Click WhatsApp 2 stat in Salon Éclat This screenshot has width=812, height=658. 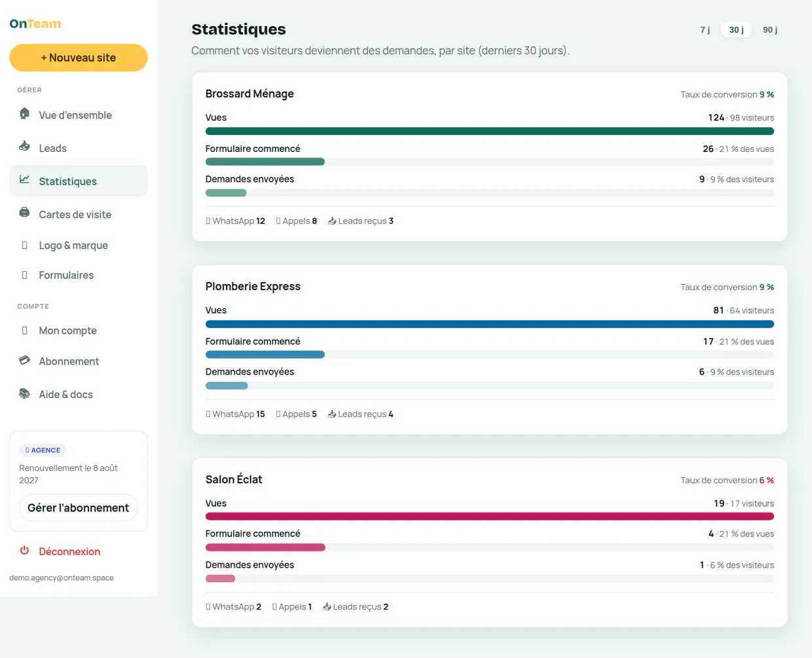click(x=234, y=607)
